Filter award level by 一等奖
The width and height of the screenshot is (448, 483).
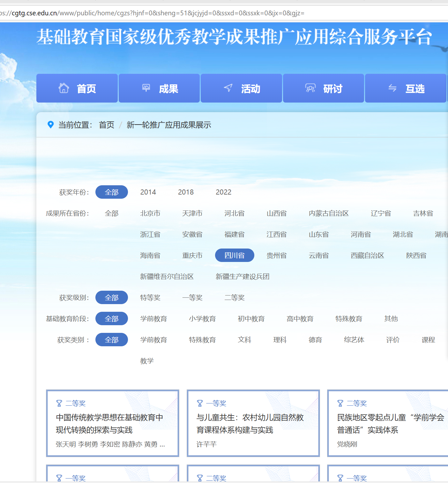click(x=192, y=297)
